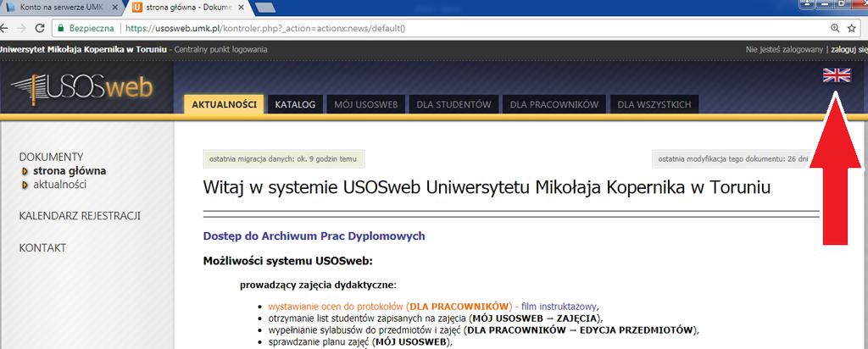Screen dimensions: 868x349
Task: Bookmark this page with the star icon
Action: pos(852,28)
